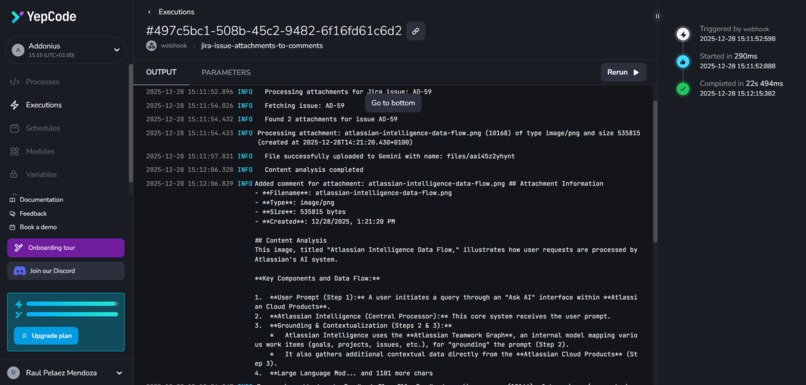This screenshot has height=385, width=806.
Task: Copy the execution link icon
Action: (415, 31)
